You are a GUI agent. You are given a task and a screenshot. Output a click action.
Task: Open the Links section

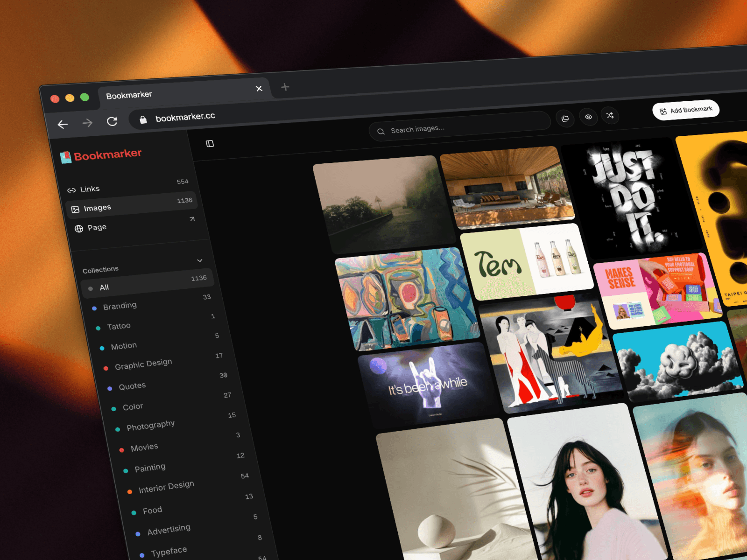90,189
